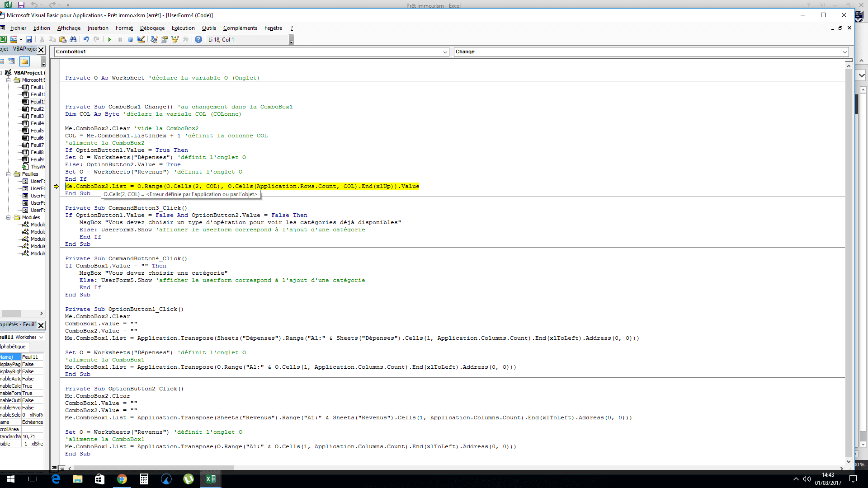The image size is (868, 488).
Task: Open the ComboBox1 object dropdown
Action: pyautogui.click(x=445, y=52)
